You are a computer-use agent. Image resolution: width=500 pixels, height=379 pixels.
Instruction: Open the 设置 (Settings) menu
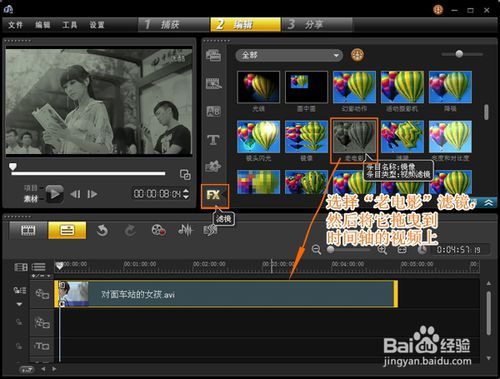coord(97,25)
